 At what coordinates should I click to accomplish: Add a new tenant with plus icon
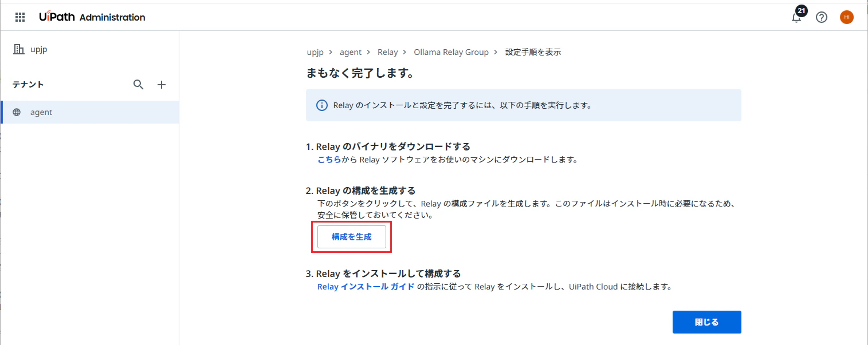pos(162,85)
